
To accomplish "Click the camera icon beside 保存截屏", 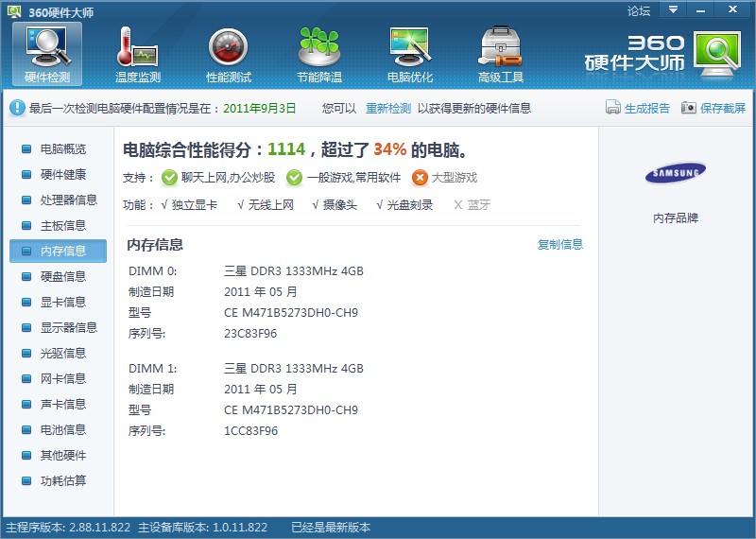I will [x=689, y=107].
